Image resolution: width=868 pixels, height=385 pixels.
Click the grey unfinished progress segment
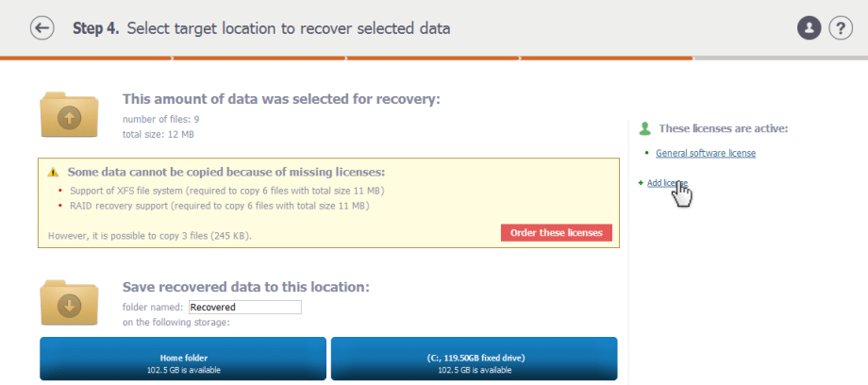pyautogui.click(x=780, y=58)
